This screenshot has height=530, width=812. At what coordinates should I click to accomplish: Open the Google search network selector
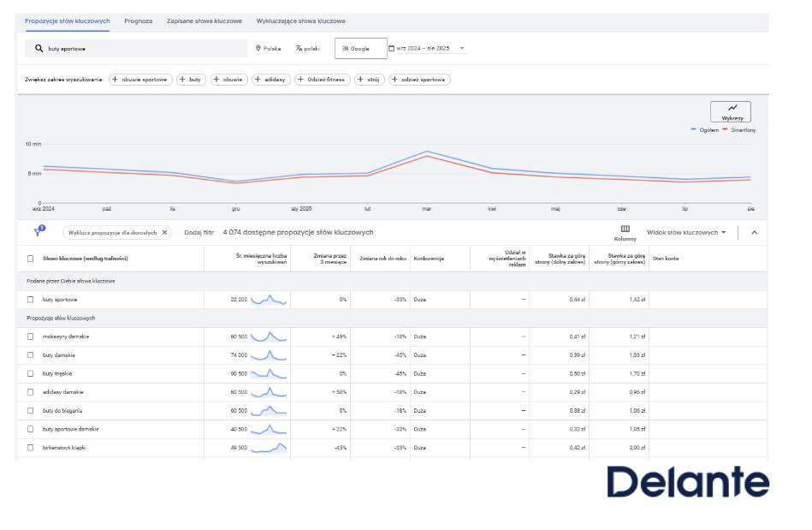[359, 49]
